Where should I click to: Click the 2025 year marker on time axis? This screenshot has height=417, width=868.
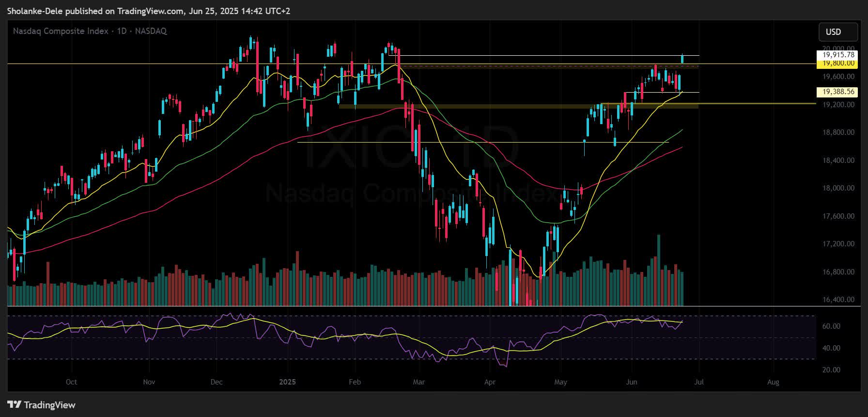click(288, 382)
